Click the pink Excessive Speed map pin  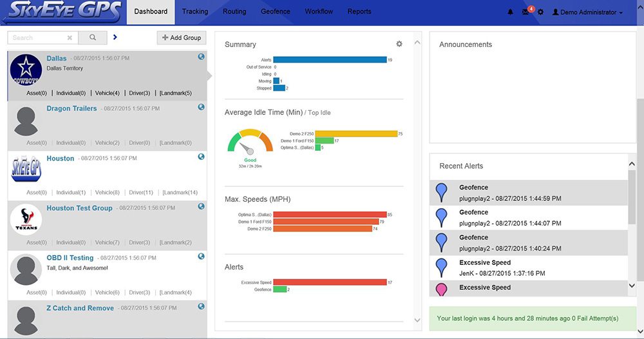pyautogui.click(x=441, y=290)
